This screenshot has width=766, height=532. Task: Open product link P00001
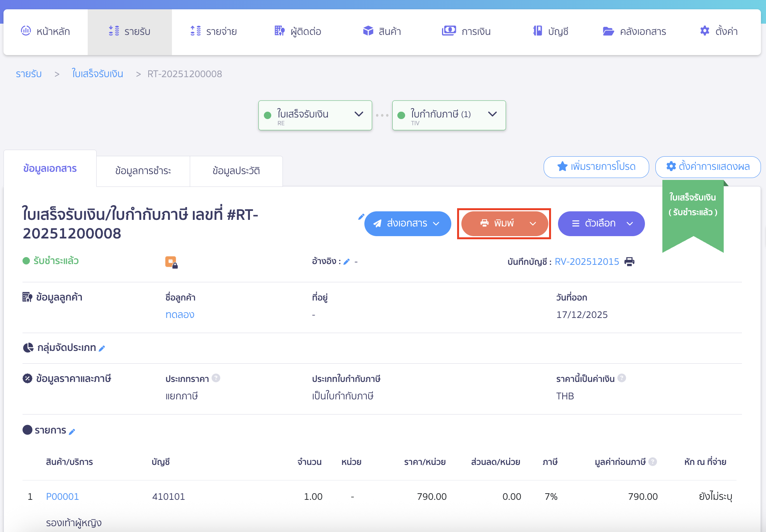pos(62,496)
